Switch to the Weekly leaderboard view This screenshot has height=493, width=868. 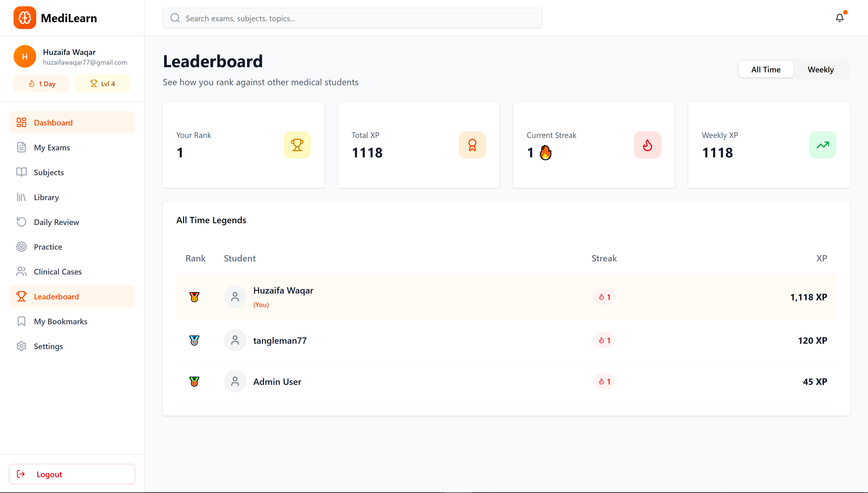tap(821, 69)
